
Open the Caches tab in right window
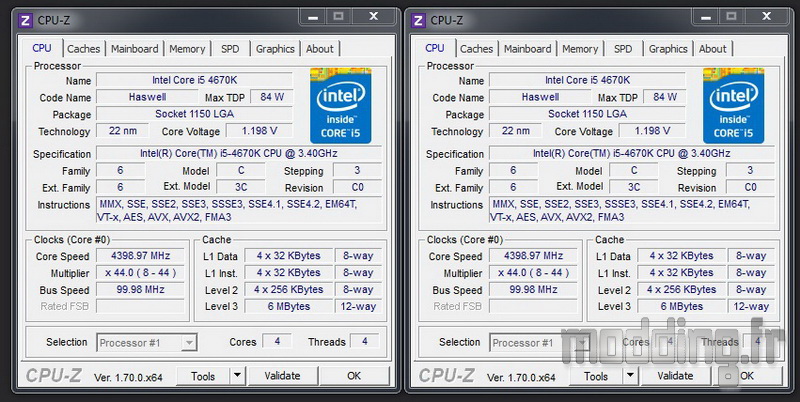pos(477,49)
